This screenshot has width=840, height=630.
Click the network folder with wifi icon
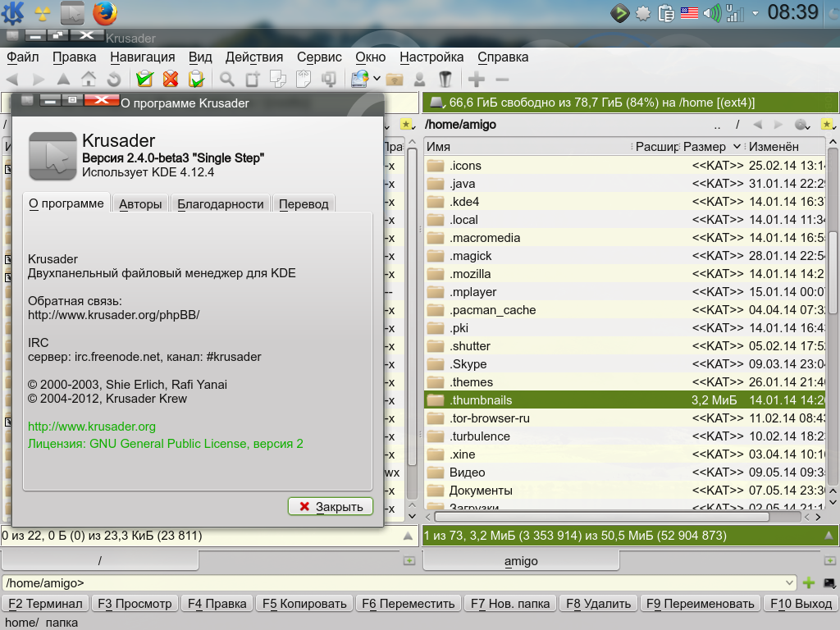click(x=395, y=80)
